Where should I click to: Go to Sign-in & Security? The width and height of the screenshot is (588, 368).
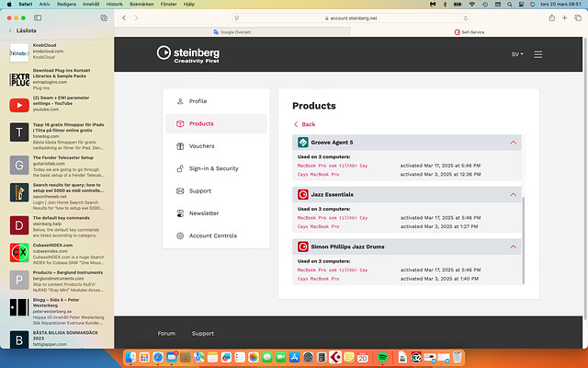(x=216, y=168)
